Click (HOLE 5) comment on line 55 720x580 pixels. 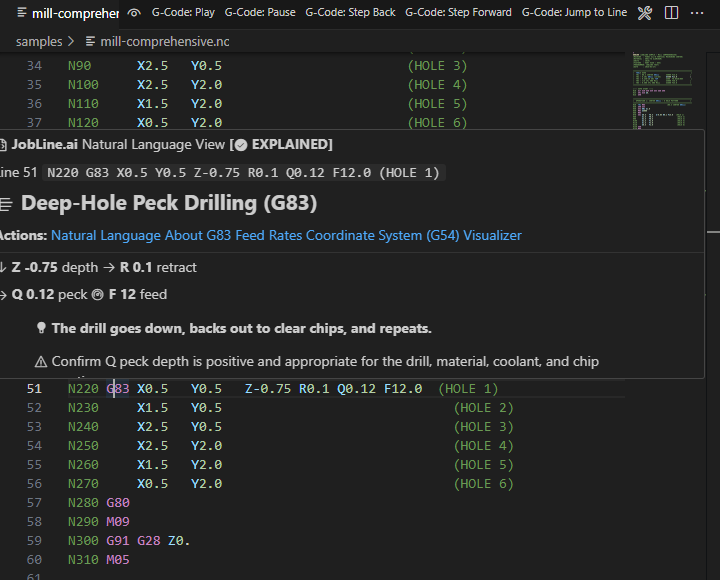click(484, 465)
